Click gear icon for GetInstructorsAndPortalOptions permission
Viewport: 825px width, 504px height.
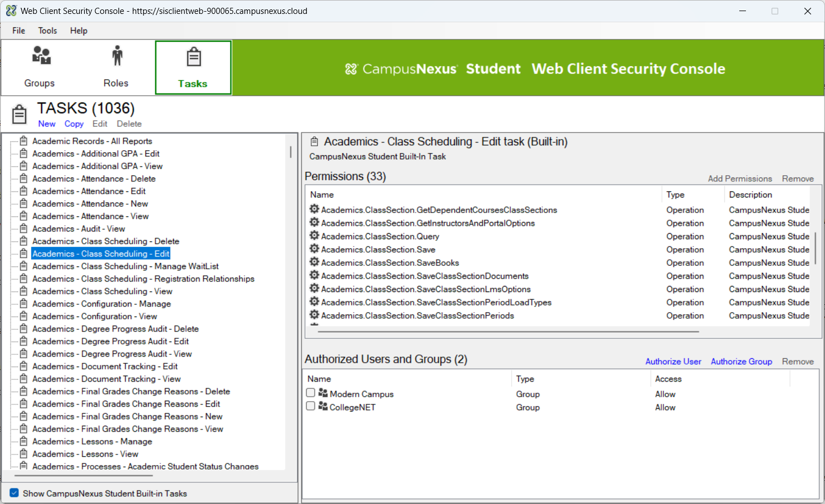(x=315, y=223)
